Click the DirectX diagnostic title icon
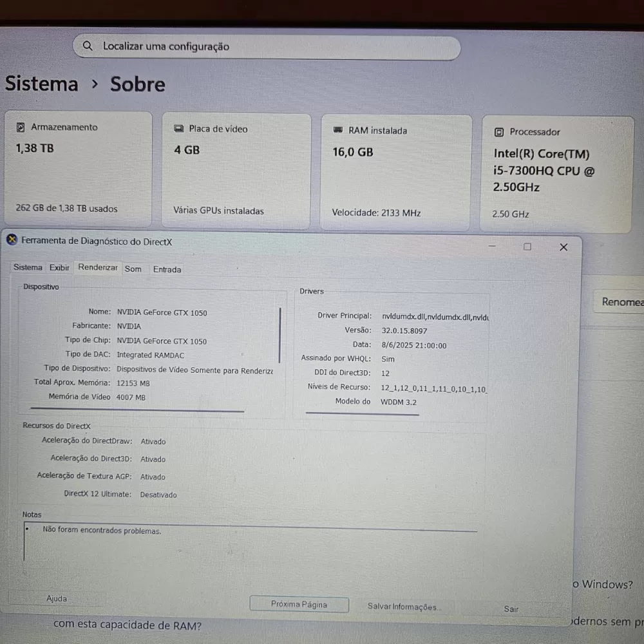The width and height of the screenshot is (644, 644). click(x=12, y=240)
